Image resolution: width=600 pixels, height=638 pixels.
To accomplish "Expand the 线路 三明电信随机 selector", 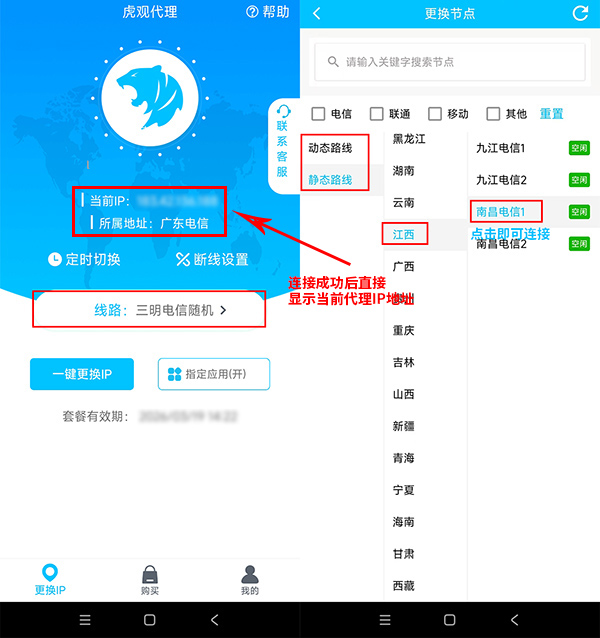I will pos(149,310).
